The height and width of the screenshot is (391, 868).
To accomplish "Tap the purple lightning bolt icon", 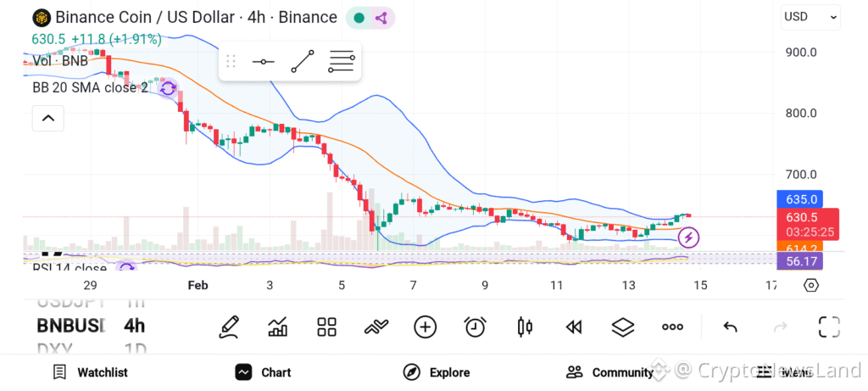I will pyautogui.click(x=688, y=238).
